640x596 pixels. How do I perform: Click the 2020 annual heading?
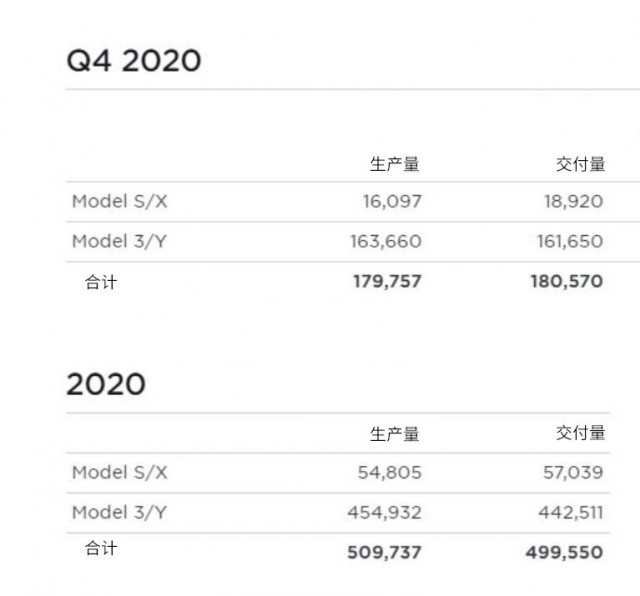click(x=106, y=384)
